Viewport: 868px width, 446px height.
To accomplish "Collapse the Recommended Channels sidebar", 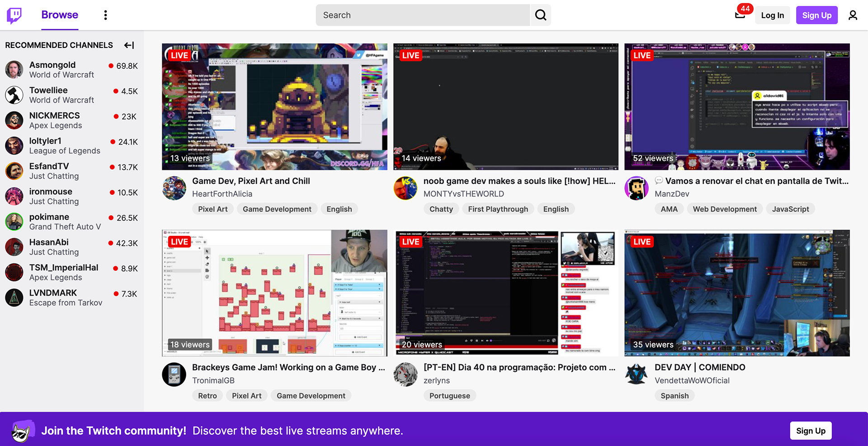I will (129, 45).
